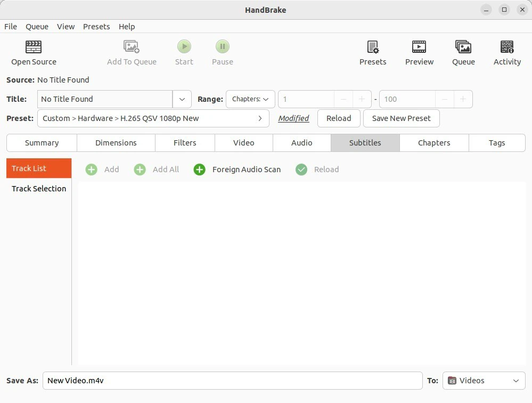Switch to the Summary tab
The height and width of the screenshot is (403, 532).
(x=42, y=143)
